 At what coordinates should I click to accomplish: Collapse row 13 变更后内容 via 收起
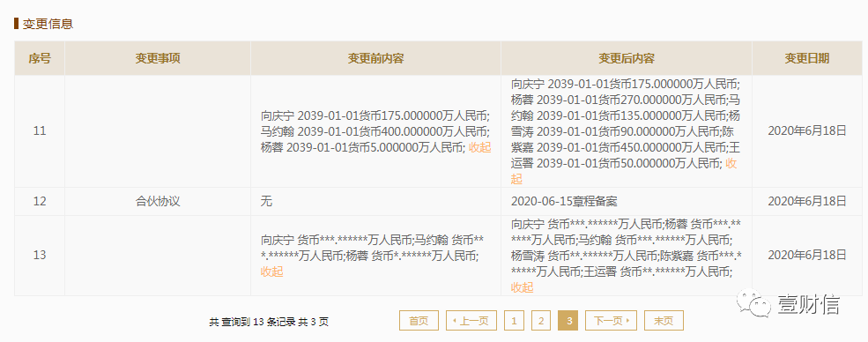coord(522,287)
